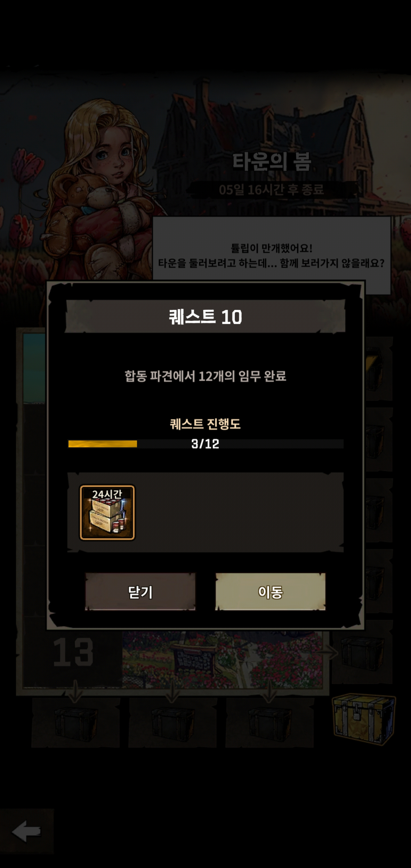The width and height of the screenshot is (411, 868).
Task: Tap the quest description mentioning 12개의 임무
Action: [x=205, y=376]
